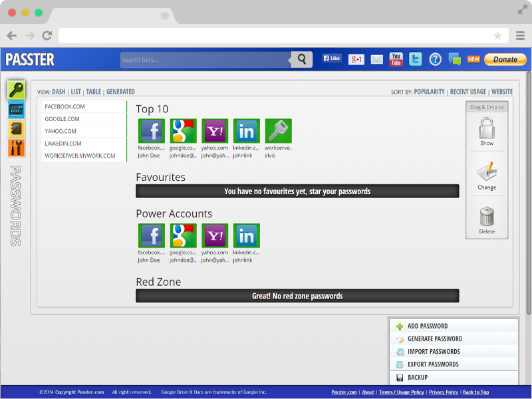
Task: Click the no-favourites message bar
Action: tap(297, 191)
